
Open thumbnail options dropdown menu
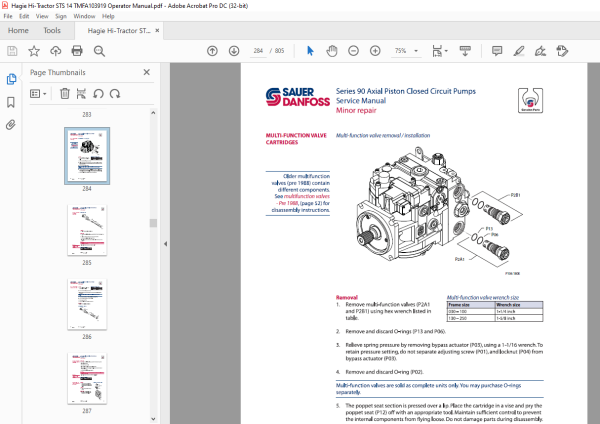point(38,93)
